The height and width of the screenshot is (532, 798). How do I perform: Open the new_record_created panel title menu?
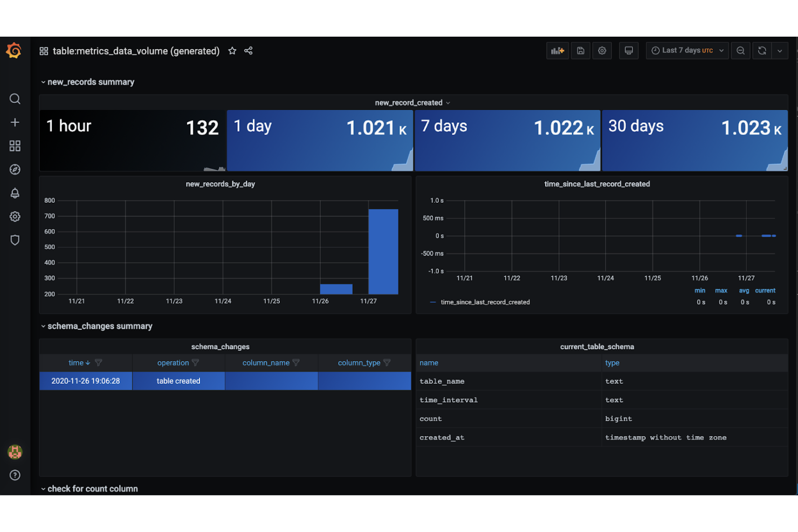point(412,102)
